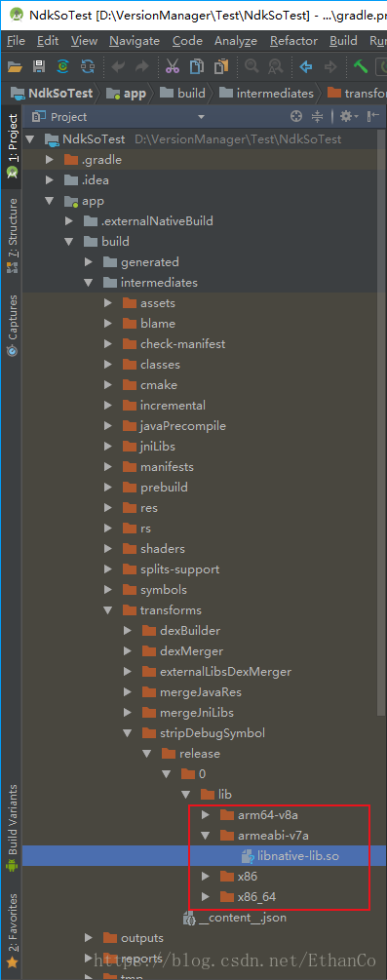The height and width of the screenshot is (980, 387).
Task: Open the Project panel gear settings
Action: click(348, 116)
